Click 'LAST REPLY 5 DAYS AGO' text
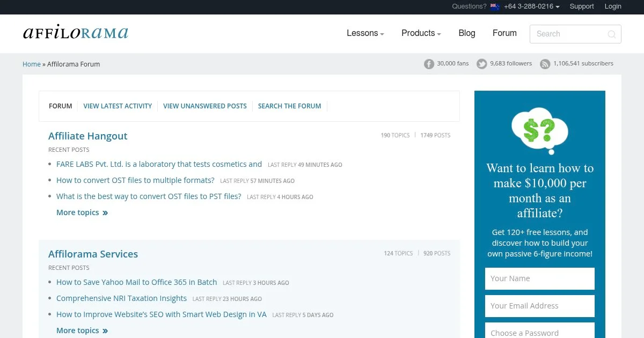 [x=303, y=315]
